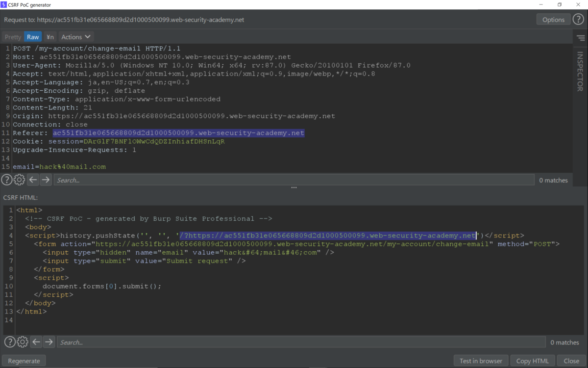Open help icon next to Options

pos(578,20)
